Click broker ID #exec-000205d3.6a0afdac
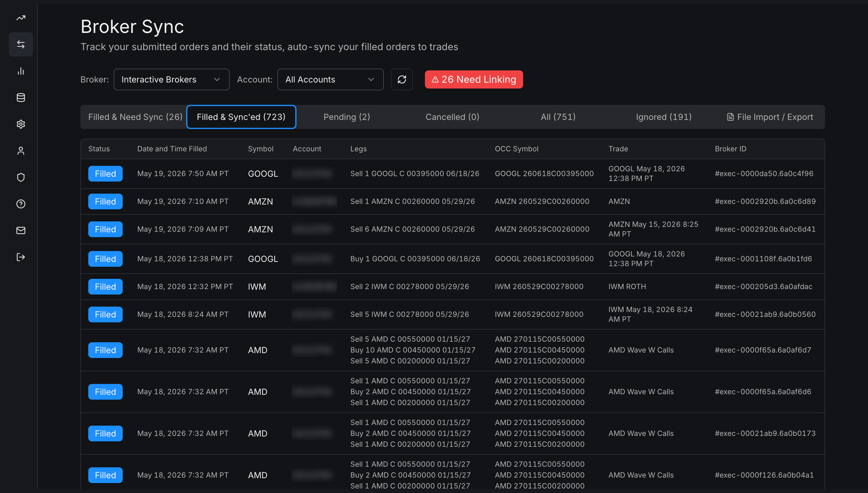The height and width of the screenshot is (493, 868). 763,287
